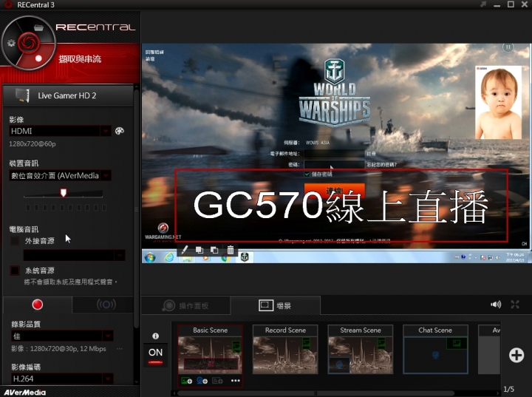This screenshot has height=397, width=532.
Task: Bring the selected overlay forward
Action: [199, 251]
